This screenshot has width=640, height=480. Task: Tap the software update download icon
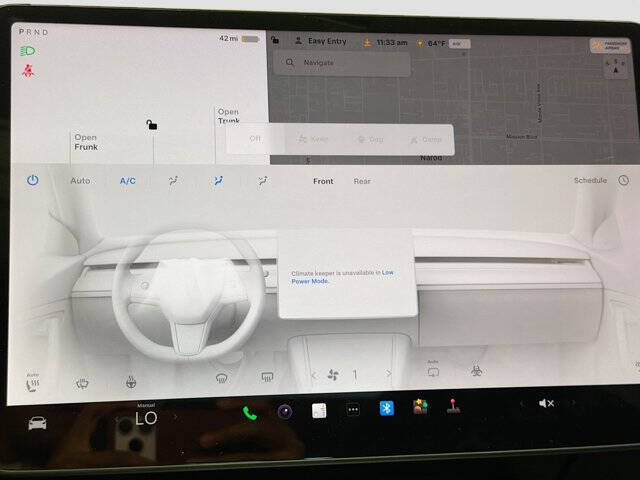point(367,42)
